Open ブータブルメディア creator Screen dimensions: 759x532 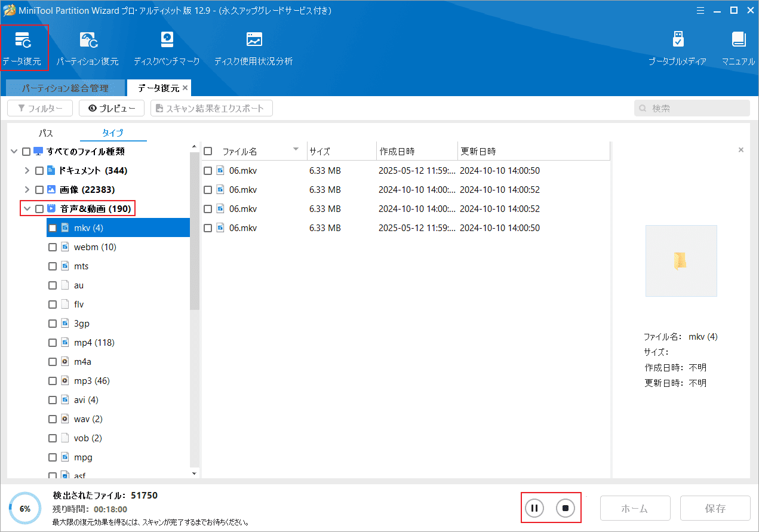[x=678, y=48]
